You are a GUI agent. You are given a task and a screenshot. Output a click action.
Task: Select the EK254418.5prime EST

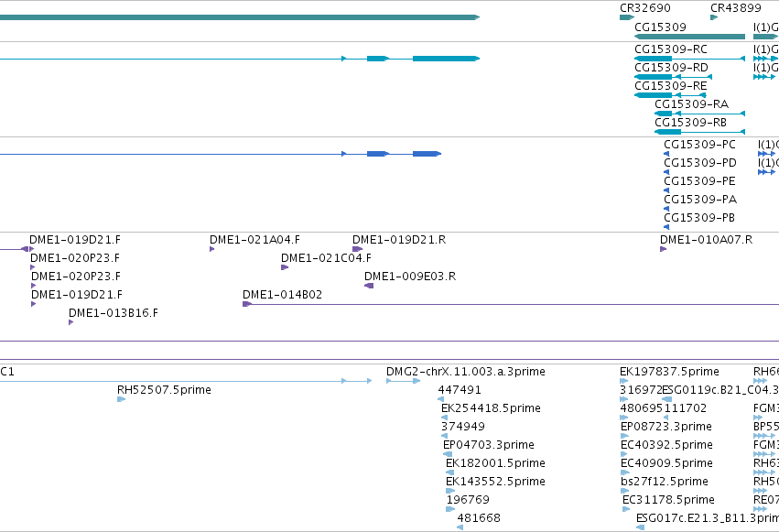pyautogui.click(x=491, y=408)
